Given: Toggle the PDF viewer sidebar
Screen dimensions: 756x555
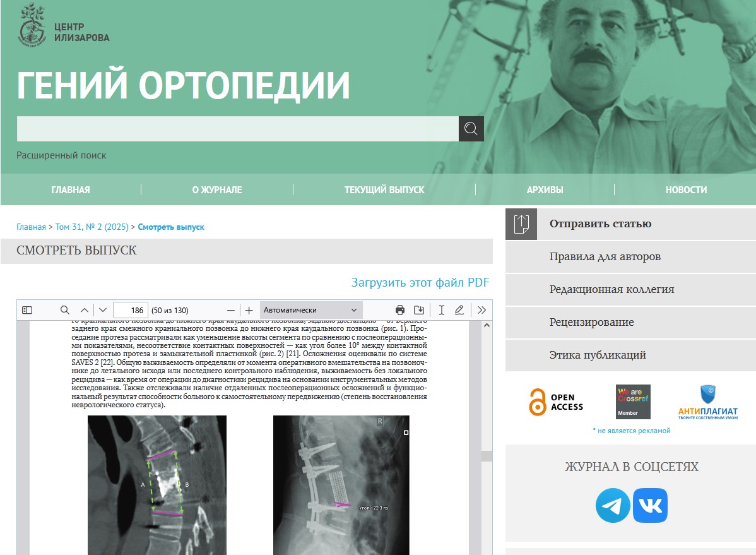Looking at the screenshot, I should [x=28, y=310].
